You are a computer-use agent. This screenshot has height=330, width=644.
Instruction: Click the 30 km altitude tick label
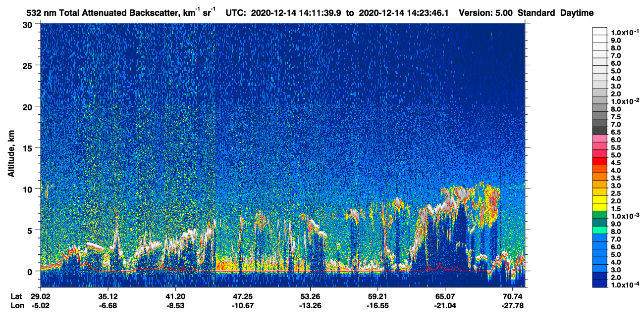pos(28,25)
